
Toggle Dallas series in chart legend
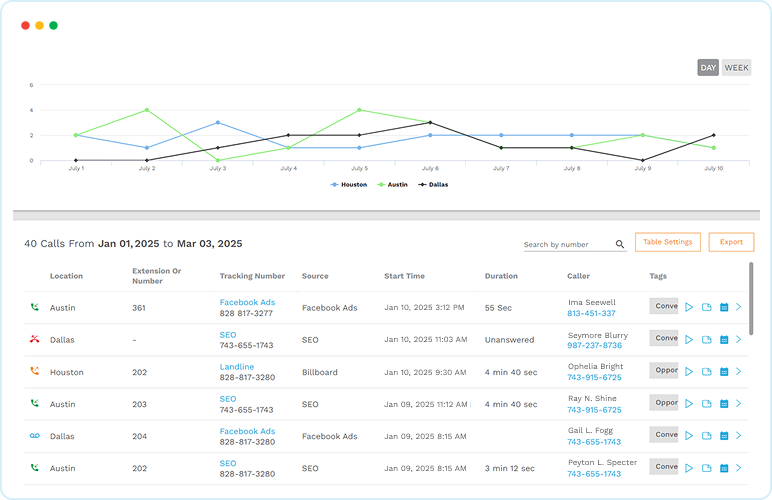(x=433, y=185)
